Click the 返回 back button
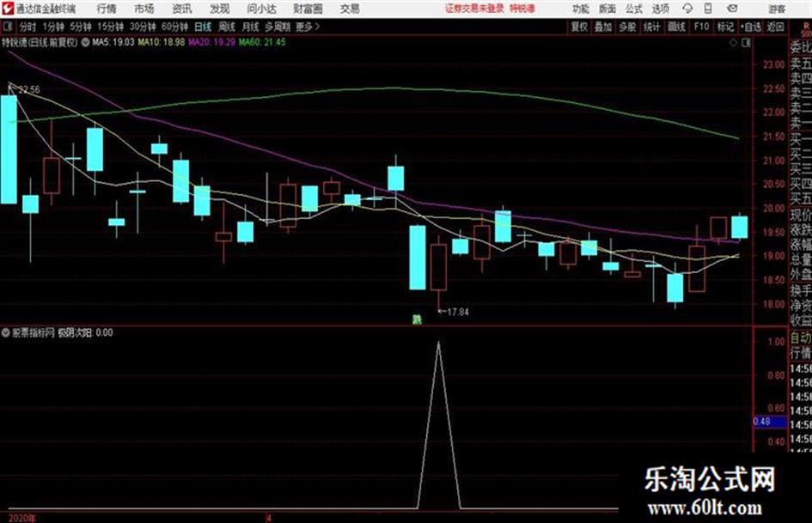This screenshot has height=523, width=812. 775,27
